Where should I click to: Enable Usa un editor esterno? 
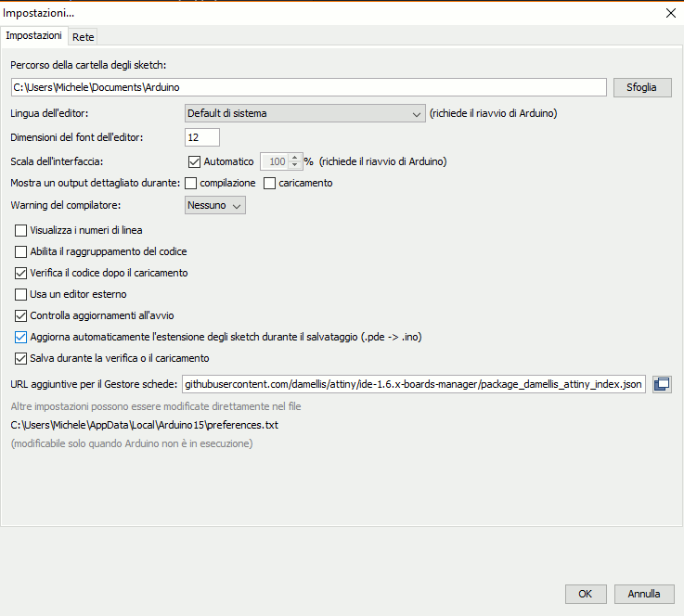tap(21, 294)
